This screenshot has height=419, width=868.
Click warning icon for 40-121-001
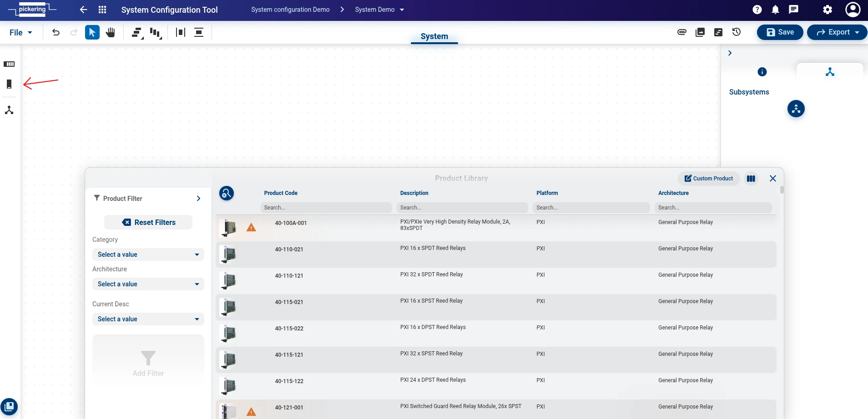(251, 412)
